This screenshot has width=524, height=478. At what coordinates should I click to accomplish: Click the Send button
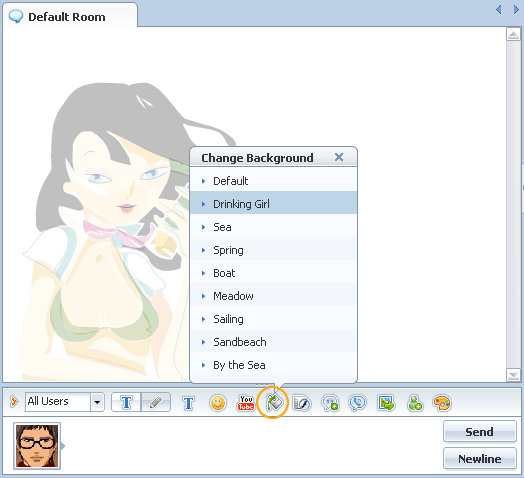coord(480,432)
